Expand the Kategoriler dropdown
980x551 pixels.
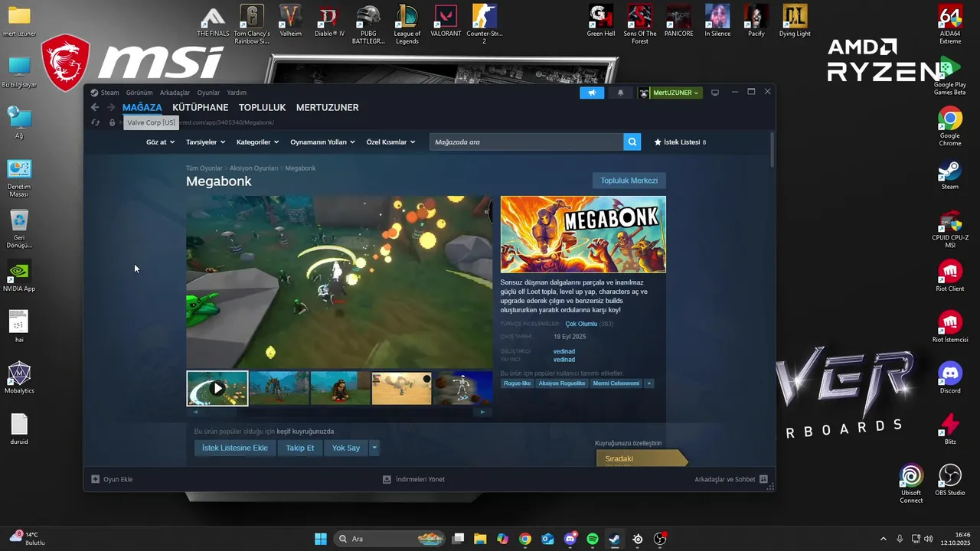257,142
